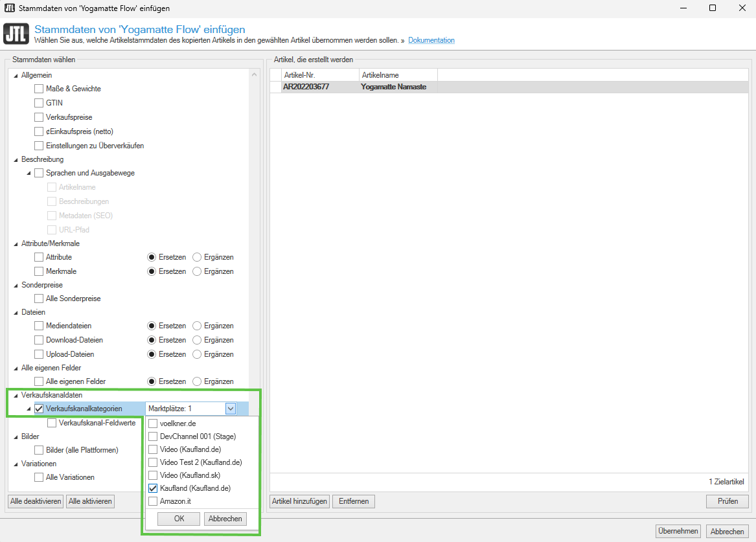Collapse Sprachen und Ausgabewege node
Viewport: 756px width, 542px height.
pyautogui.click(x=29, y=173)
